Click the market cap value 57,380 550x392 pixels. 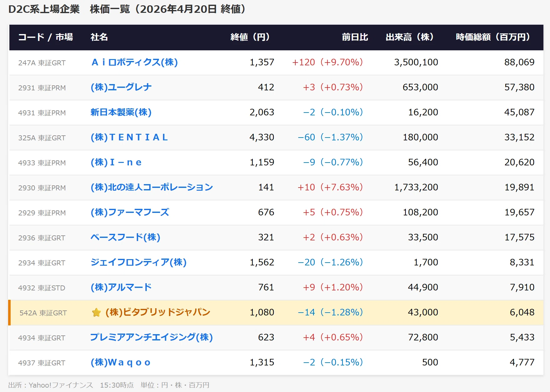[x=519, y=87]
